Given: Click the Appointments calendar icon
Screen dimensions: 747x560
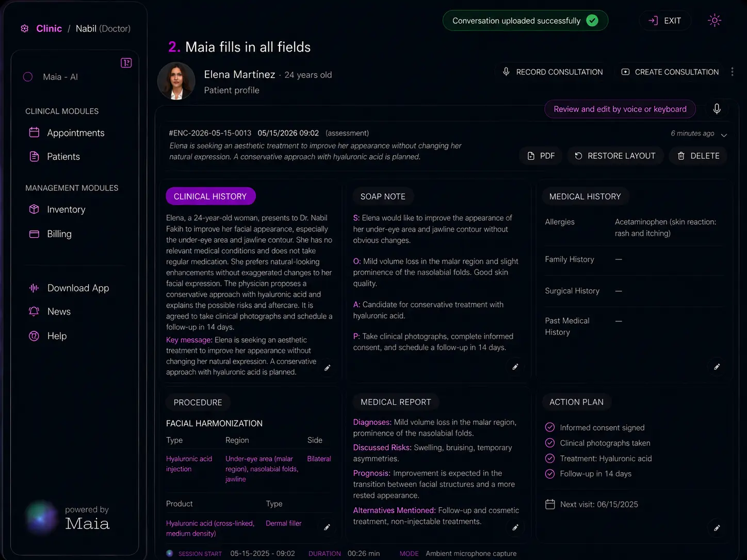Looking at the screenshot, I should 34,133.
